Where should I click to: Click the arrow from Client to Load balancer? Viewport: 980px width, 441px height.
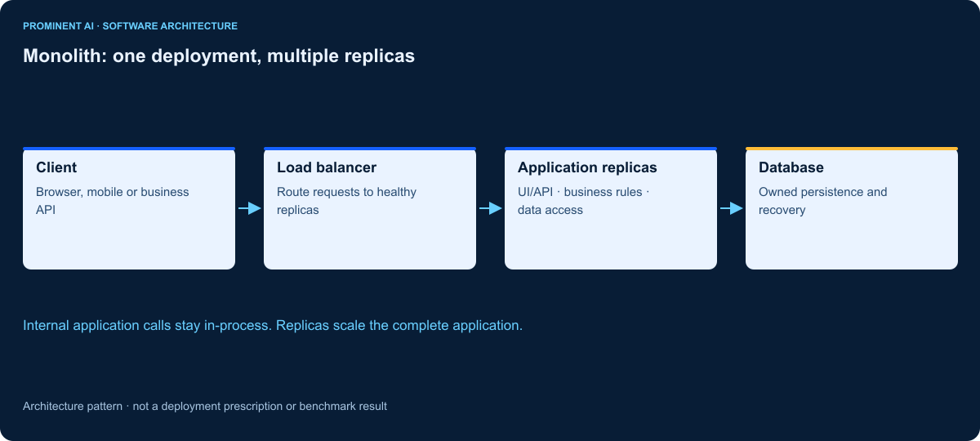pyautogui.click(x=250, y=208)
